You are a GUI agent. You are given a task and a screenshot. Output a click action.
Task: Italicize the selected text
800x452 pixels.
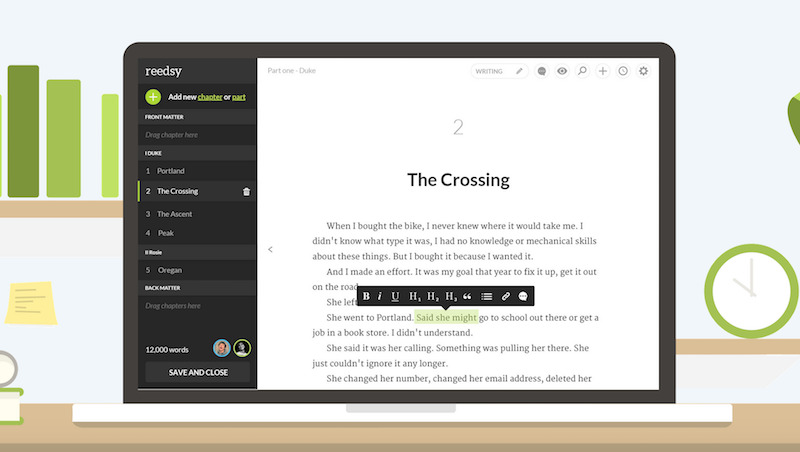tap(380, 296)
